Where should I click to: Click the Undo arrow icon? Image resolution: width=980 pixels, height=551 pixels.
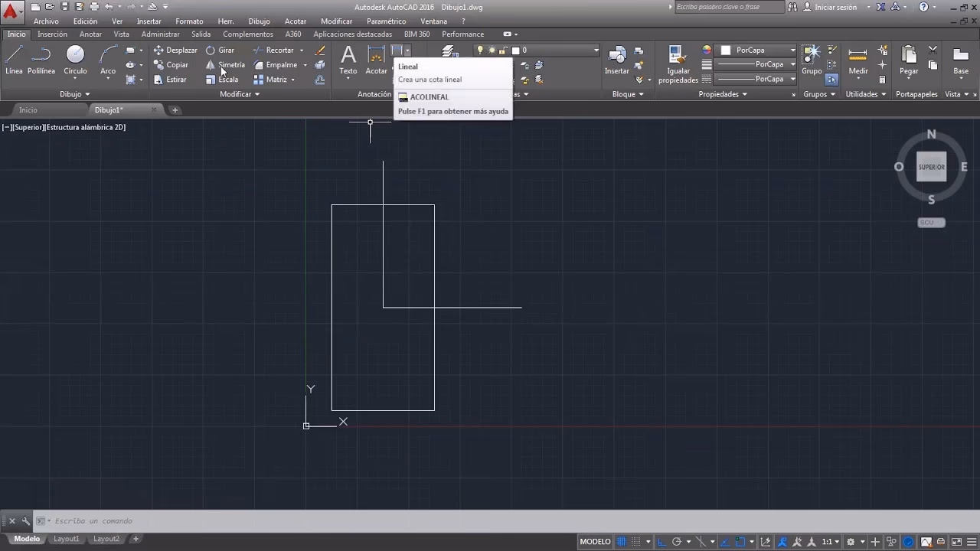[109, 7]
